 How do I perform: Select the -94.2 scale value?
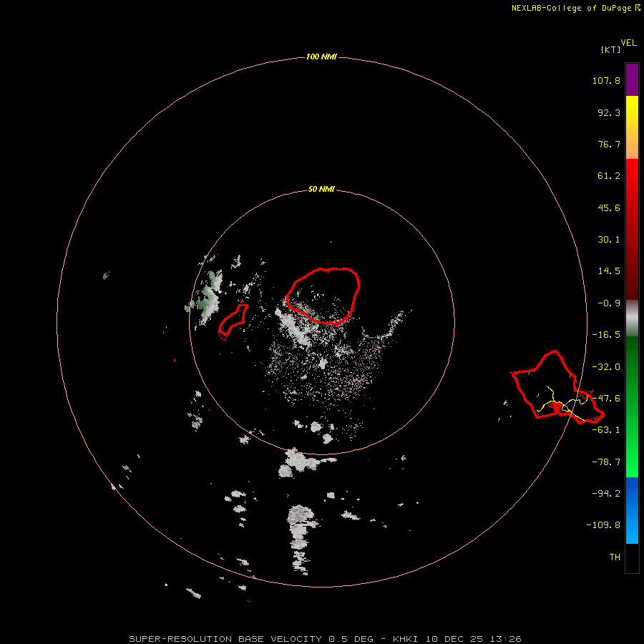606,493
